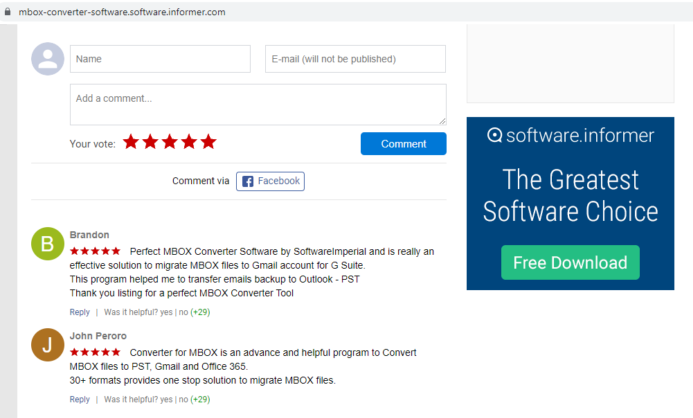Click John Peroro's brown J avatar
This screenshot has width=693, height=418.
pyautogui.click(x=48, y=345)
